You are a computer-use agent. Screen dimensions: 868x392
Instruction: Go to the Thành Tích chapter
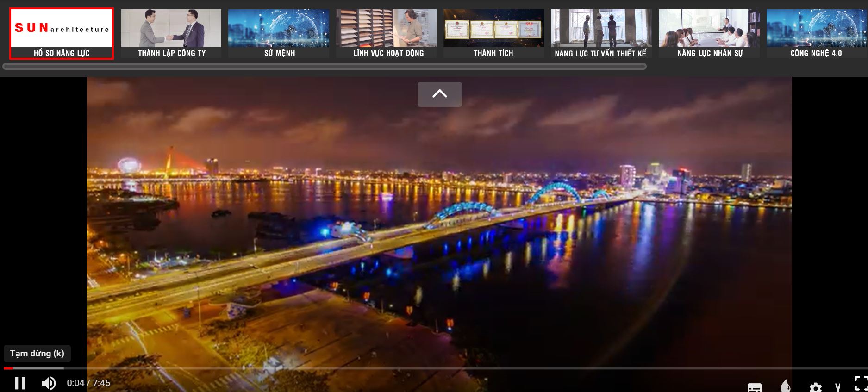pos(494,33)
